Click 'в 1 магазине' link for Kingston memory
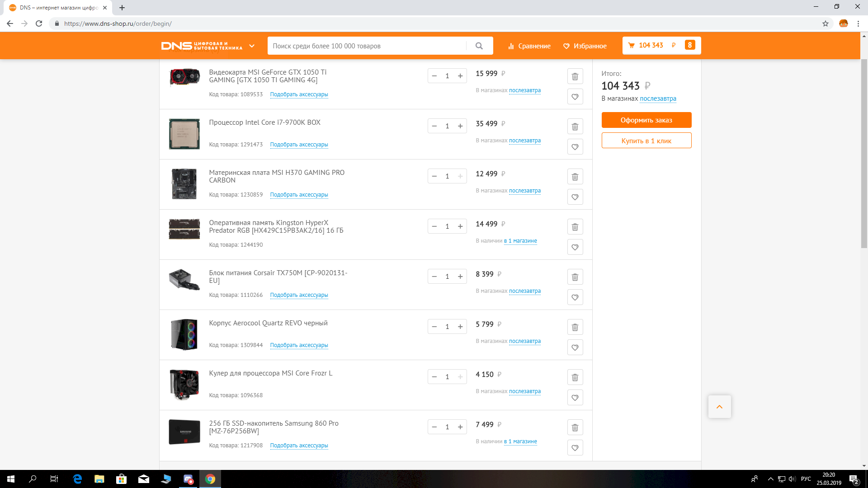 tap(520, 241)
